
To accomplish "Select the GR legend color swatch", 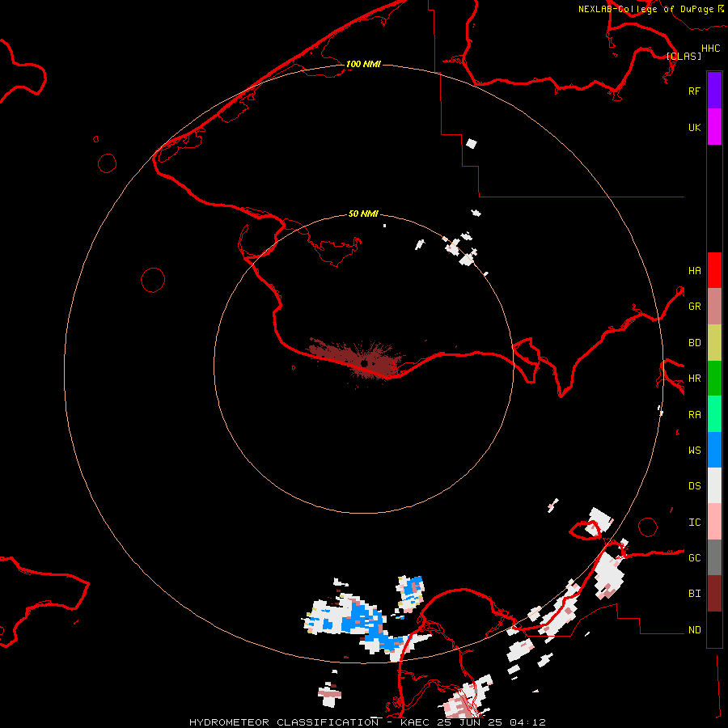I will [x=714, y=307].
